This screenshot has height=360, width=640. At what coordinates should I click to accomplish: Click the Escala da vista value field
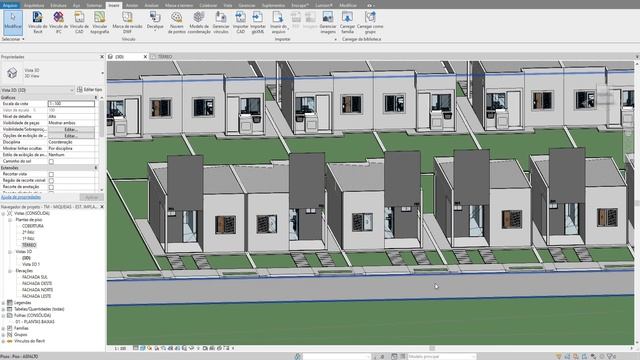(x=71, y=104)
